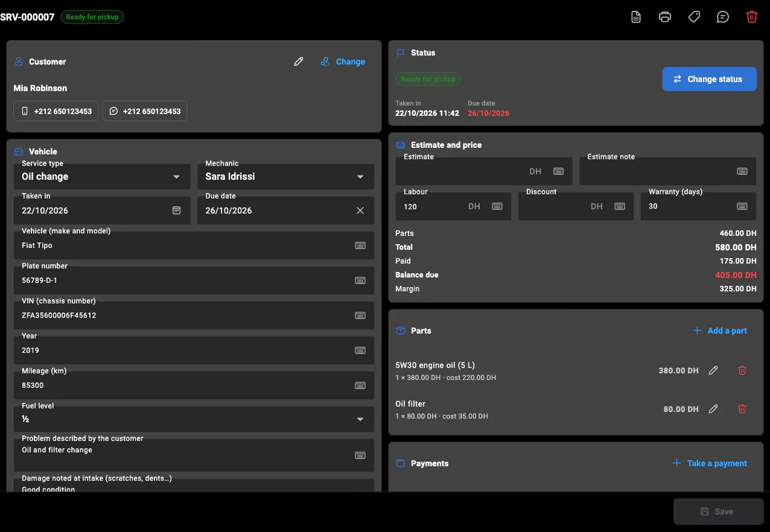Message customer via WhatsApp number button
The height and width of the screenshot is (532, 770).
pos(145,111)
